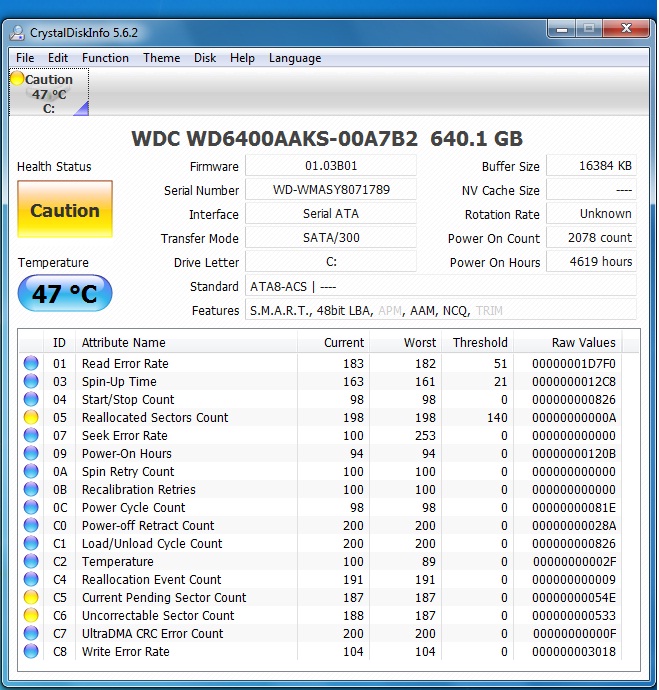
Task: Select the Caution 47 °C disk C: tab
Action: [x=48, y=94]
